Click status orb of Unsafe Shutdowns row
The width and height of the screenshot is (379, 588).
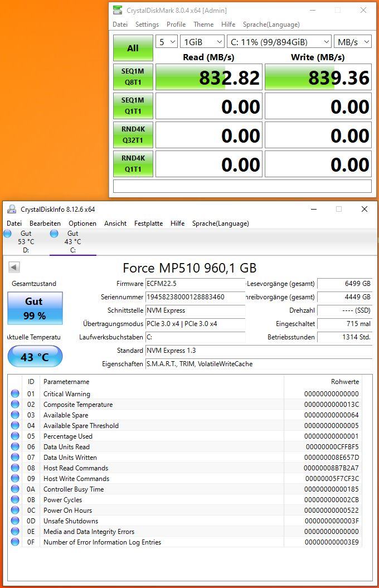pyautogui.click(x=15, y=521)
